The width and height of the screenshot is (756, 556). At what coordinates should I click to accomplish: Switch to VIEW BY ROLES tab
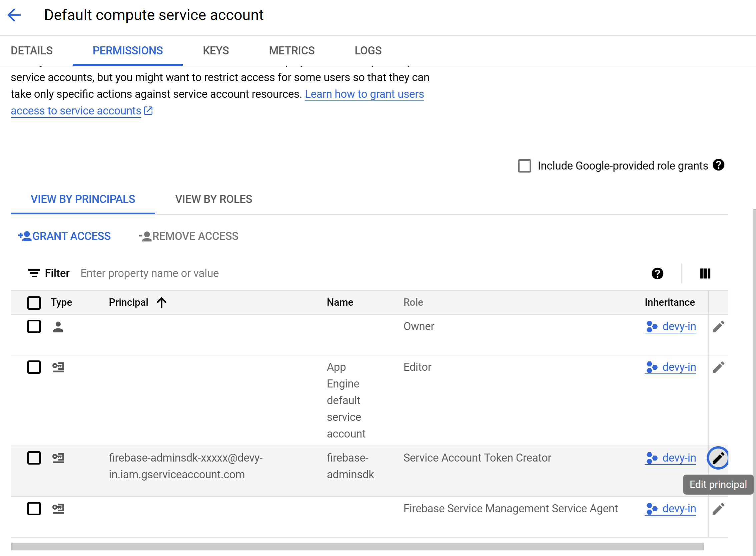click(x=213, y=199)
